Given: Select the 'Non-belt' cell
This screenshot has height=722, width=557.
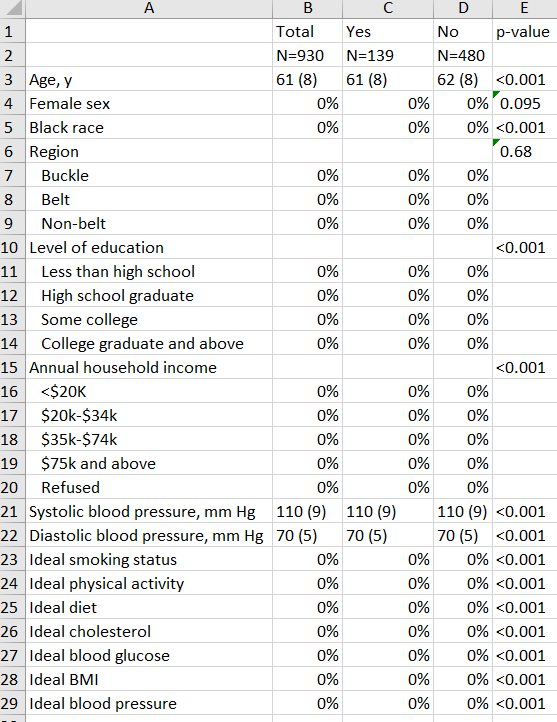Looking at the screenshot, I should tap(149, 223).
